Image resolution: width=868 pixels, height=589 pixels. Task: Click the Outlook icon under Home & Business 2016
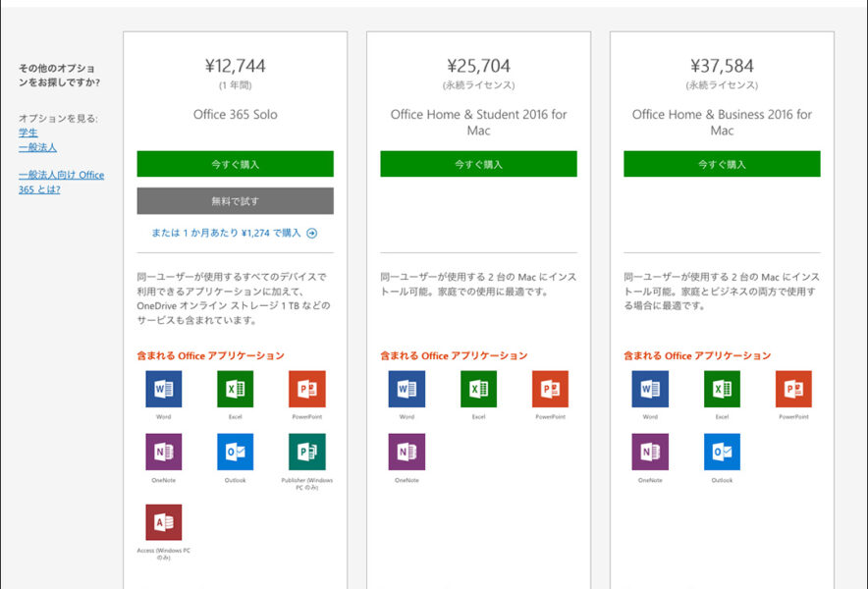[722, 452]
